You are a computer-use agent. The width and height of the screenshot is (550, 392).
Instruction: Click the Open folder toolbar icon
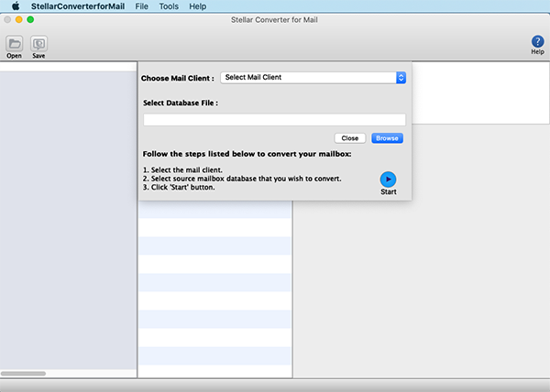pyautogui.click(x=15, y=44)
